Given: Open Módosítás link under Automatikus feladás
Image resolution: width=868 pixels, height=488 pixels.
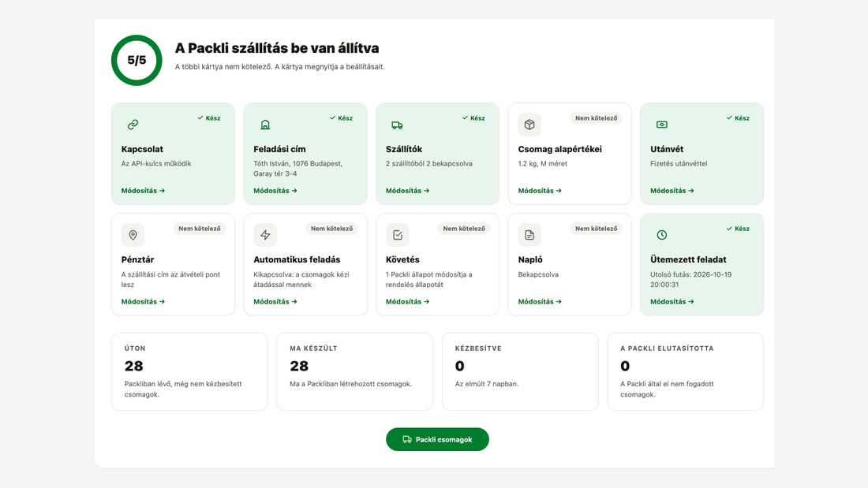Looking at the screenshot, I should (275, 301).
